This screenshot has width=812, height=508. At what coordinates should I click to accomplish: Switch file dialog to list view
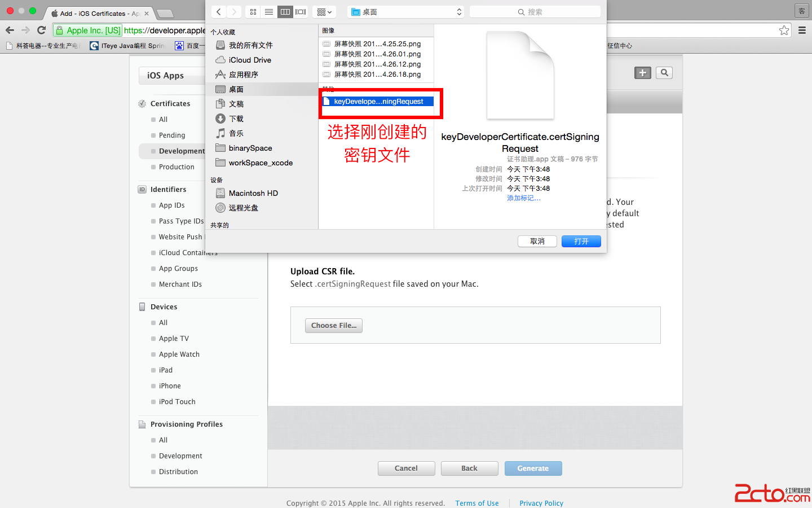pyautogui.click(x=269, y=12)
